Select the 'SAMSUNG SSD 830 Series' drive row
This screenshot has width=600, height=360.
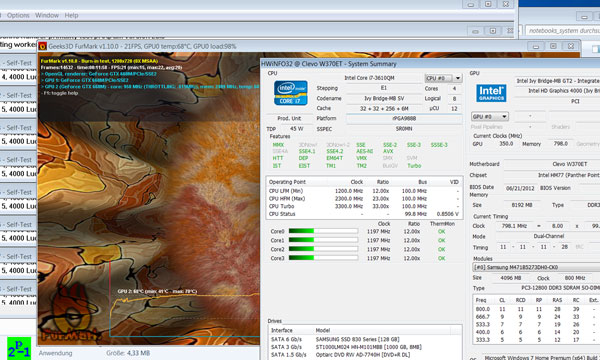(x=364, y=339)
